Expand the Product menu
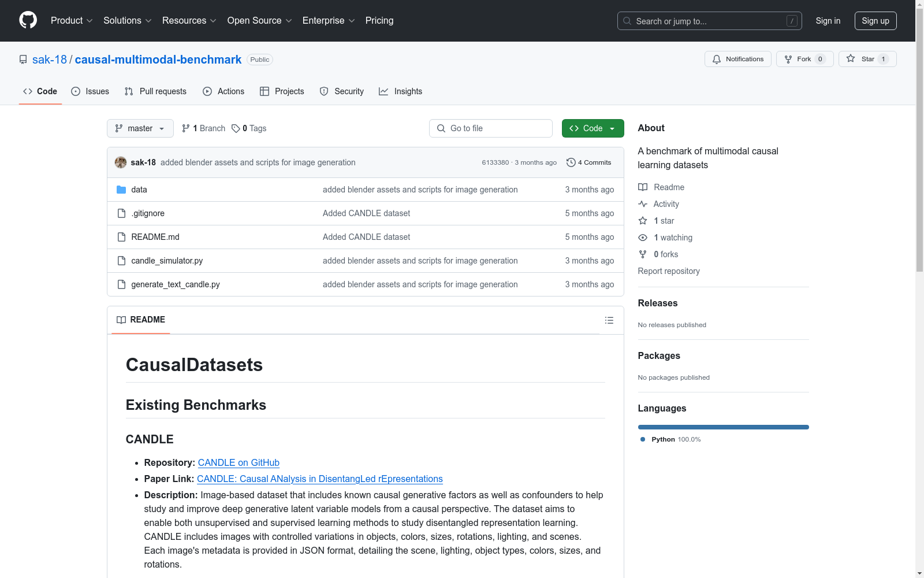The image size is (924, 578). 72,20
